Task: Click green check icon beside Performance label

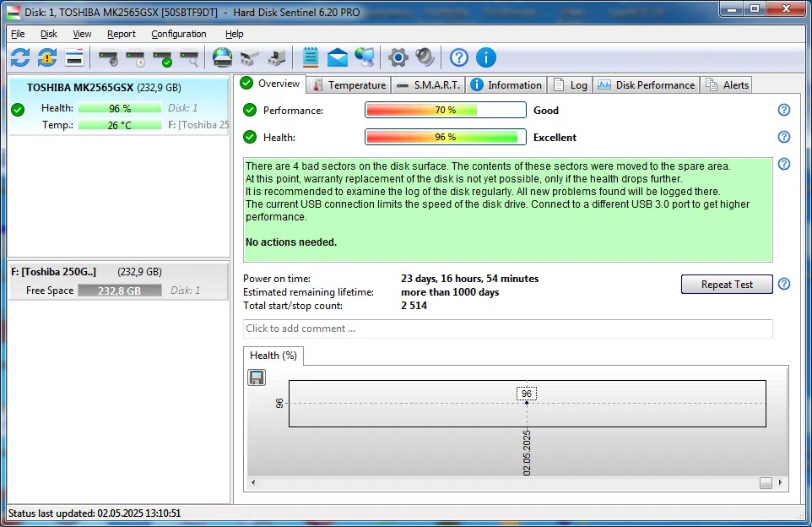Action: (250, 110)
